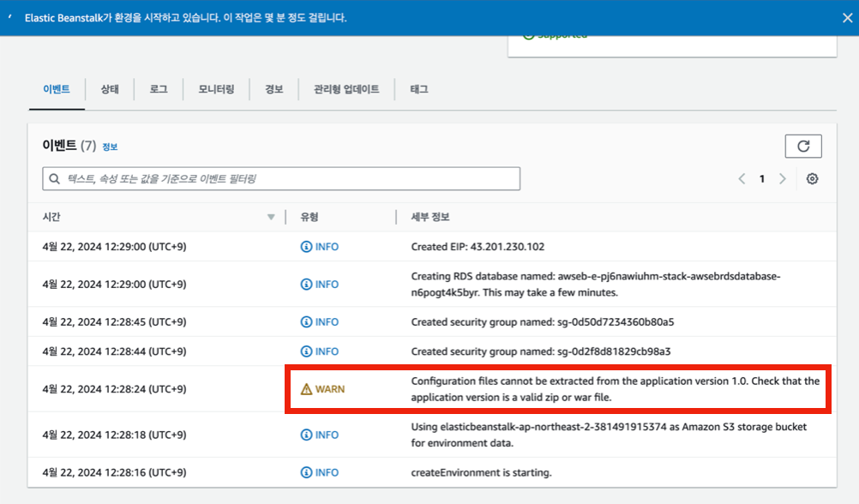Open the 모니터링 tab
Viewport: 859px width, 504px height.
click(216, 89)
